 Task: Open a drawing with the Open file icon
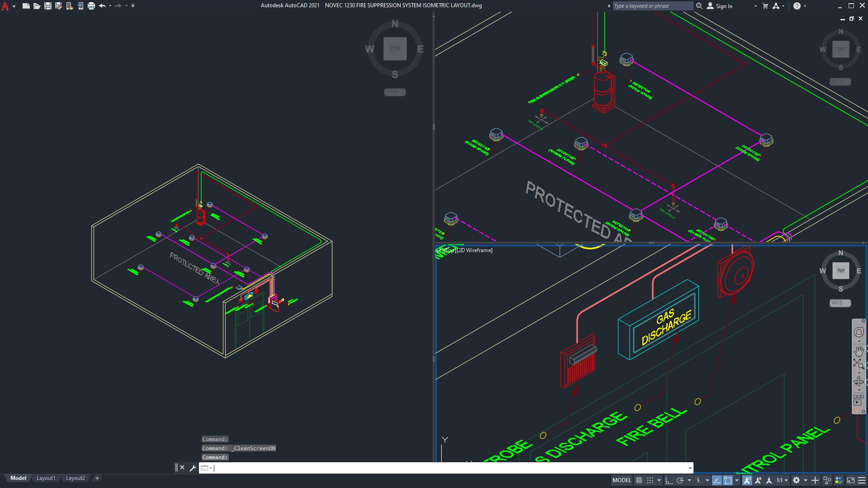(37, 6)
